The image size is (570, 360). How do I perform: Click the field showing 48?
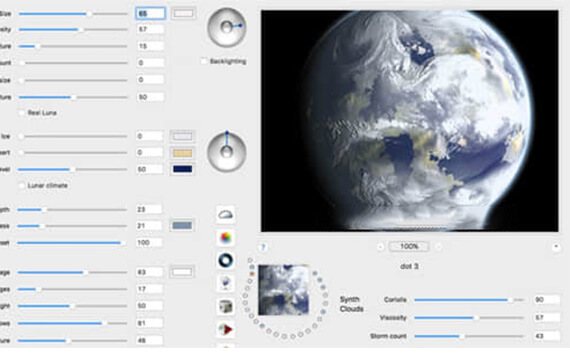click(x=149, y=341)
